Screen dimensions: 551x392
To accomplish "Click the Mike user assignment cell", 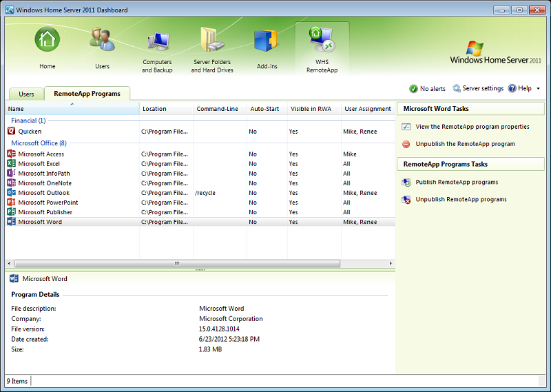I will click(x=350, y=154).
